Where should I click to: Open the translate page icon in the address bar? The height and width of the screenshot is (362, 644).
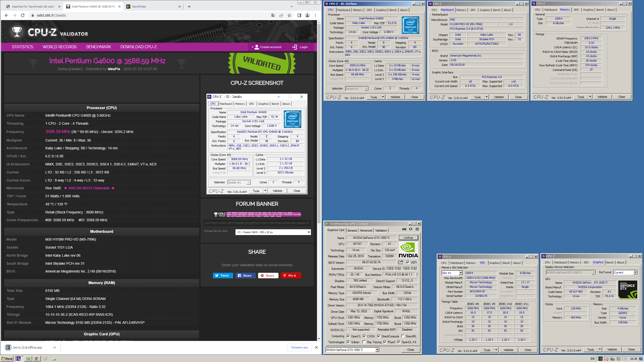pyautogui.click(x=273, y=15)
